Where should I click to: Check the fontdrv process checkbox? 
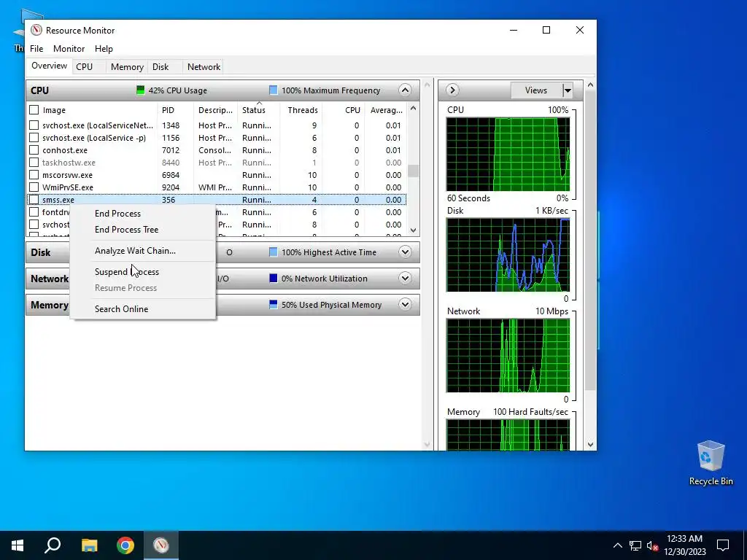click(x=34, y=212)
